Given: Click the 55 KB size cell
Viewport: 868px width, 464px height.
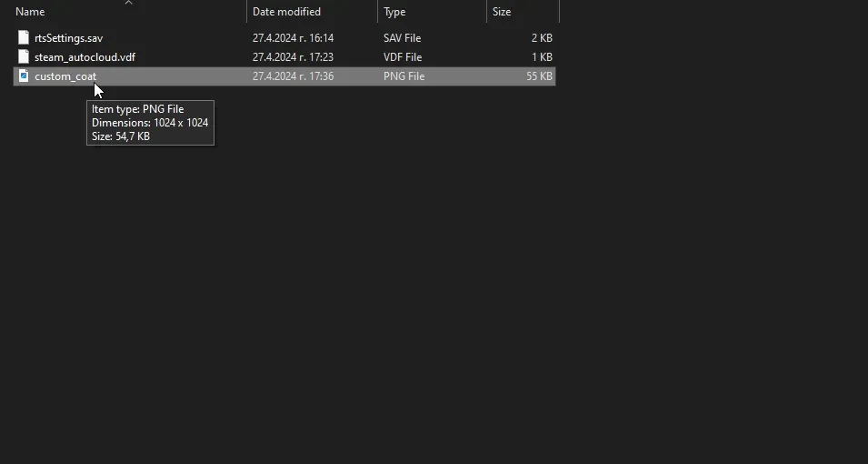Looking at the screenshot, I should pyautogui.click(x=538, y=76).
